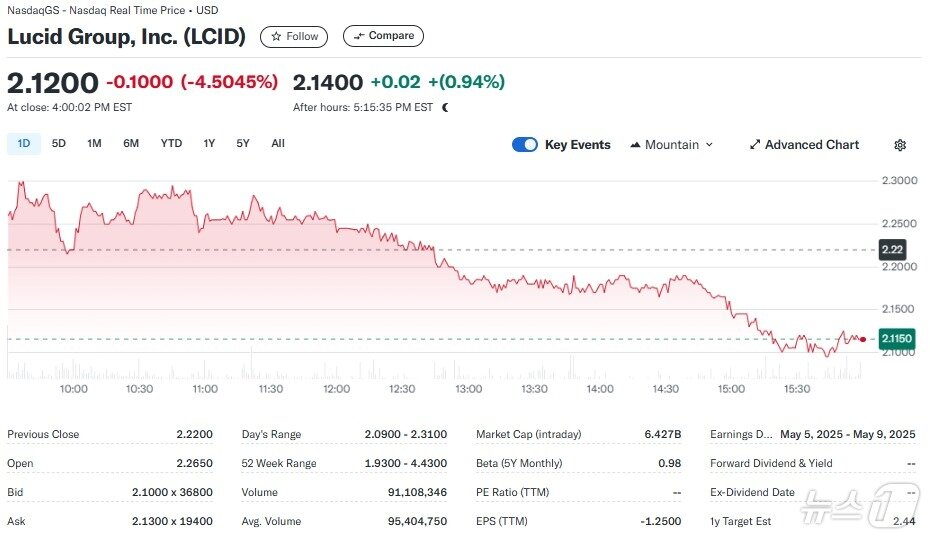Open the Advanced Chart view

point(804,145)
